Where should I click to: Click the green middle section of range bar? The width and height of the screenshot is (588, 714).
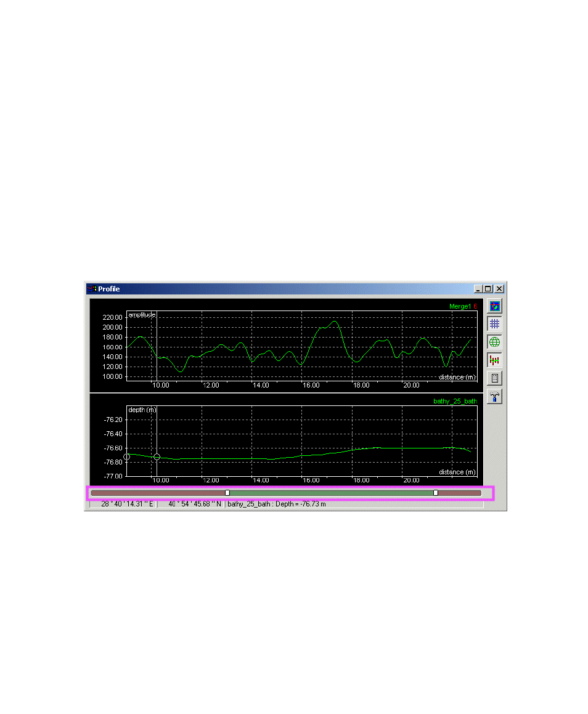coord(332,493)
